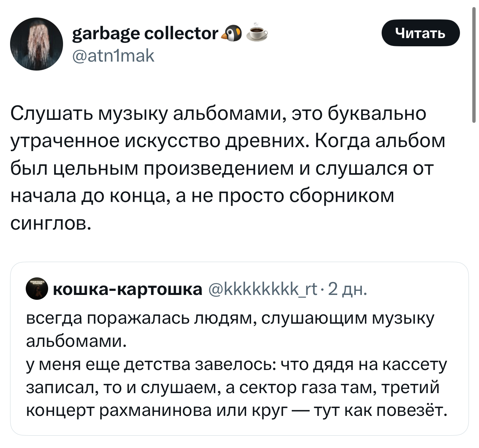Screen dimensions: 479x448
Task: Open the garbage collector display name
Action: [145, 34]
